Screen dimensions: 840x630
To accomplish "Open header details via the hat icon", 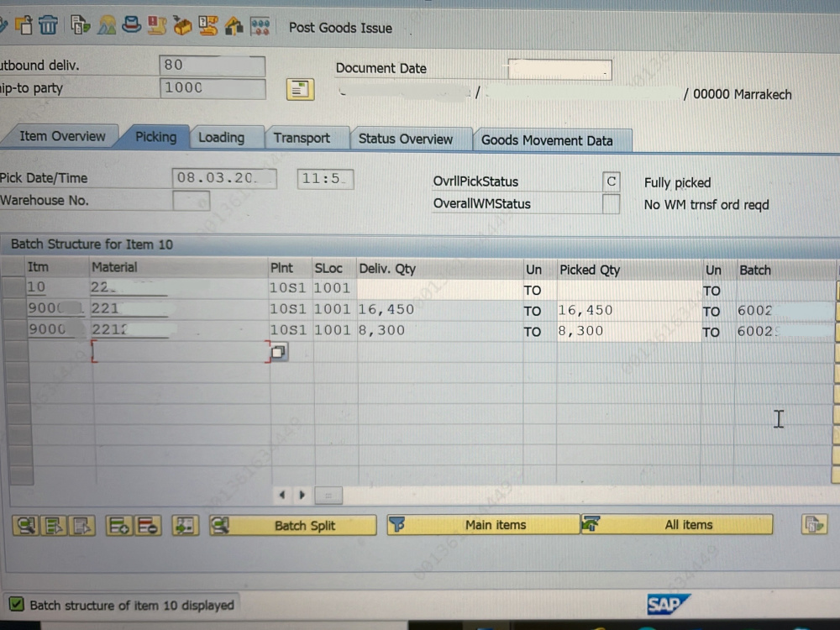I will [131, 24].
